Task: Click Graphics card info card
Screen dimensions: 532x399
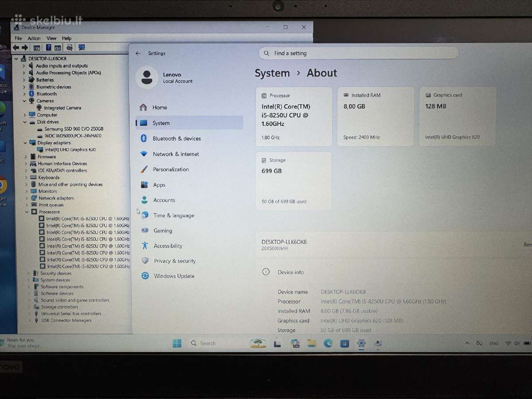Action: coord(458,116)
